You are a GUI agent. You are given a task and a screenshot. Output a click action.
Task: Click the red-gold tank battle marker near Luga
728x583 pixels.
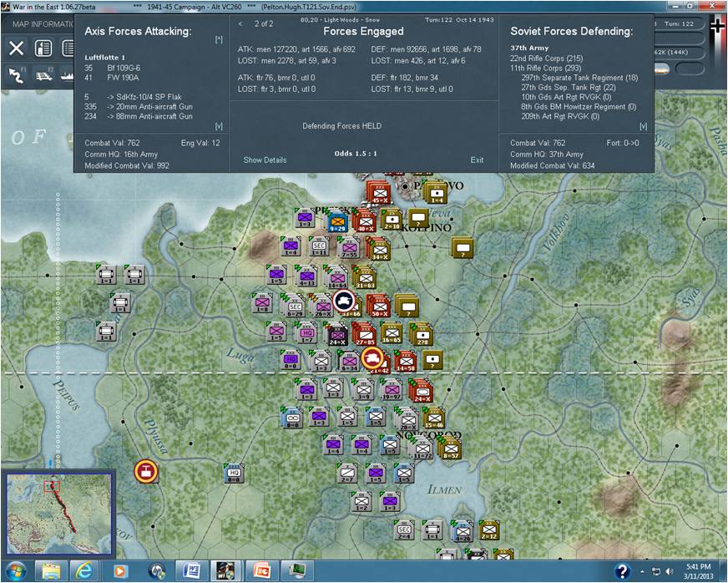point(372,357)
